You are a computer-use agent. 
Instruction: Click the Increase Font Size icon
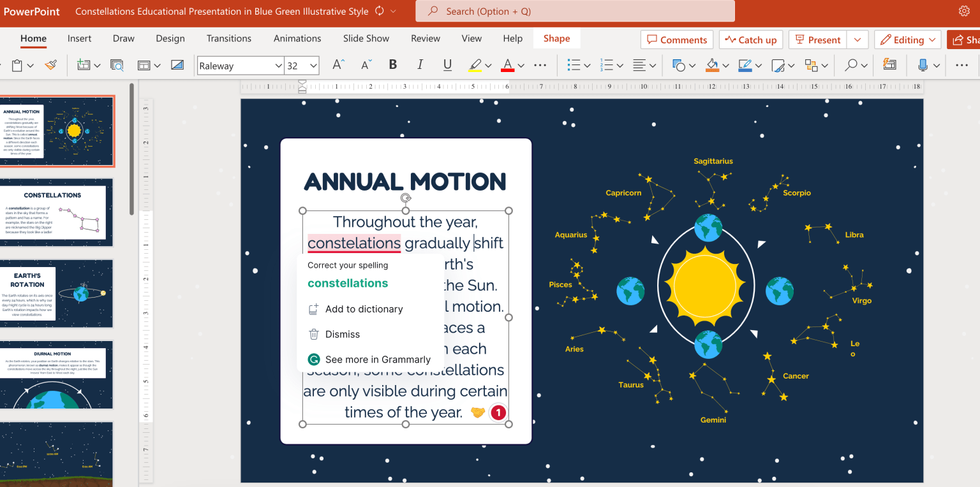click(x=338, y=65)
